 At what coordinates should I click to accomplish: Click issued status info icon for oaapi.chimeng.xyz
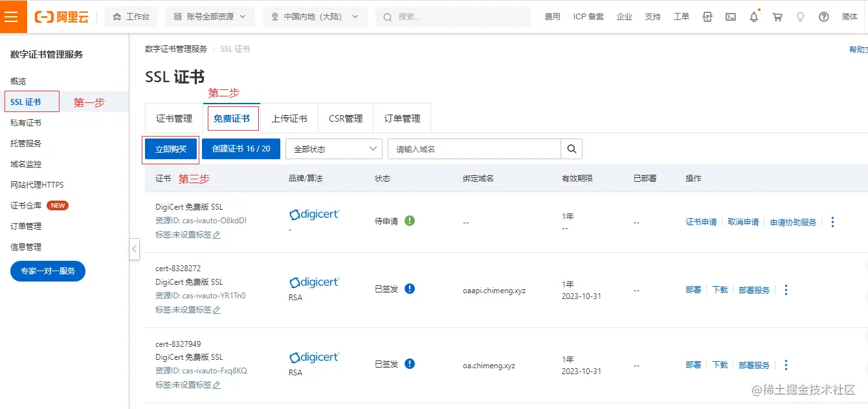[x=410, y=289]
